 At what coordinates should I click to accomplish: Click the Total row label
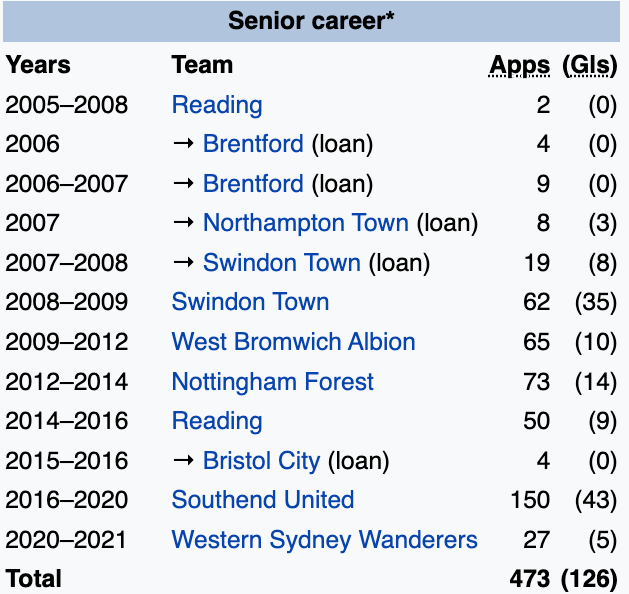click(x=33, y=579)
